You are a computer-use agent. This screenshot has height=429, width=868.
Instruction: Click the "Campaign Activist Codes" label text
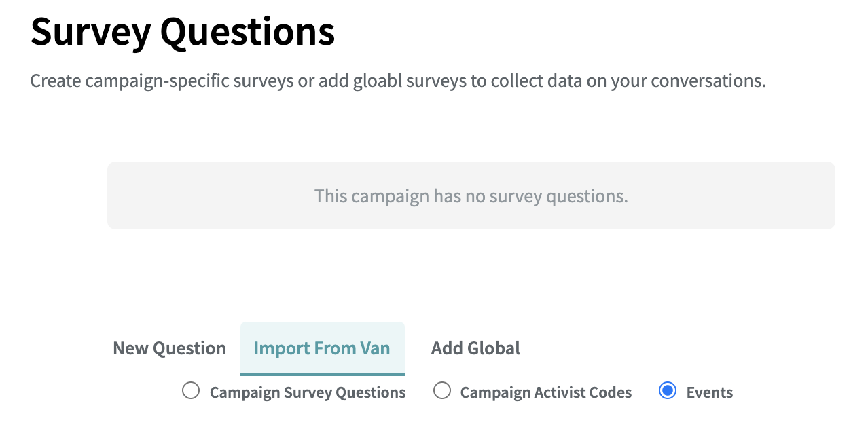click(546, 392)
